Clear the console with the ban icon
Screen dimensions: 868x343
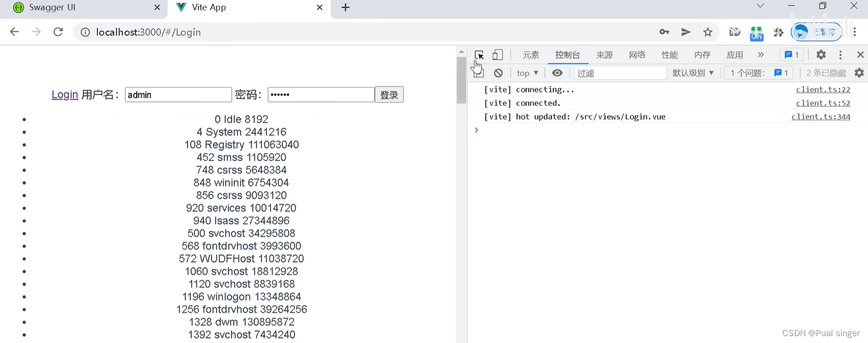[498, 73]
